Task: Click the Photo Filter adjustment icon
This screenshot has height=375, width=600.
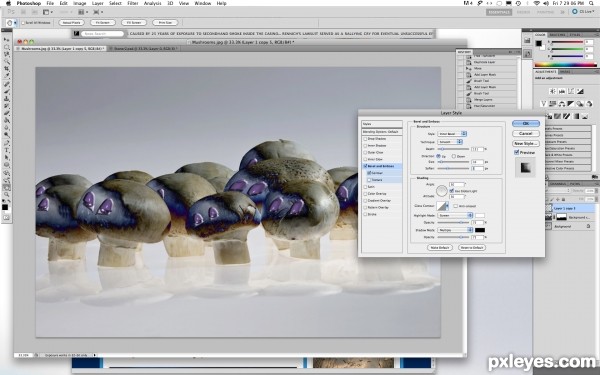Action: coord(580,104)
